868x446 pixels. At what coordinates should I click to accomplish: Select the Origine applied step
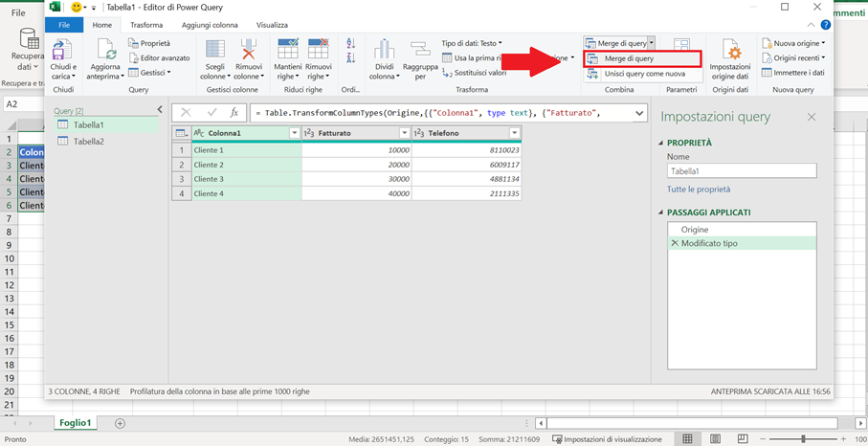tap(742, 229)
